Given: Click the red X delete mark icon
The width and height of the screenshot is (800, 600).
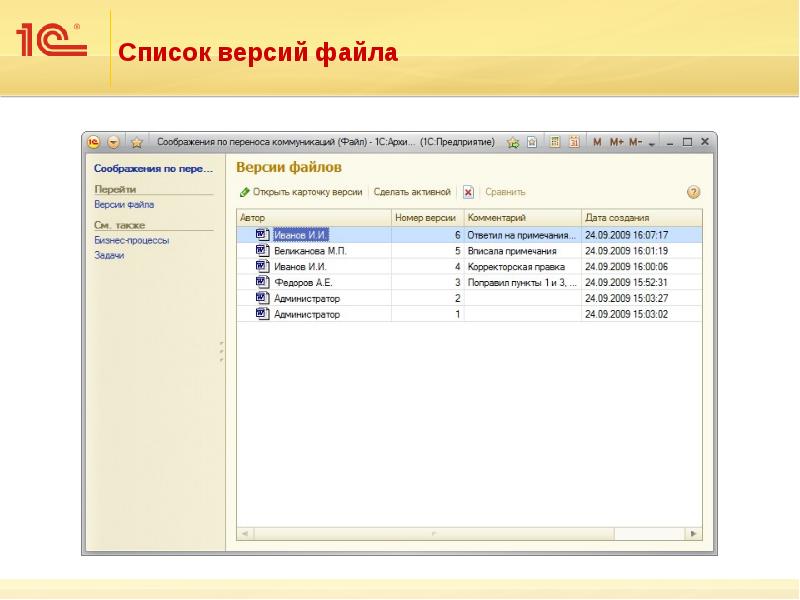Looking at the screenshot, I should tap(468, 191).
